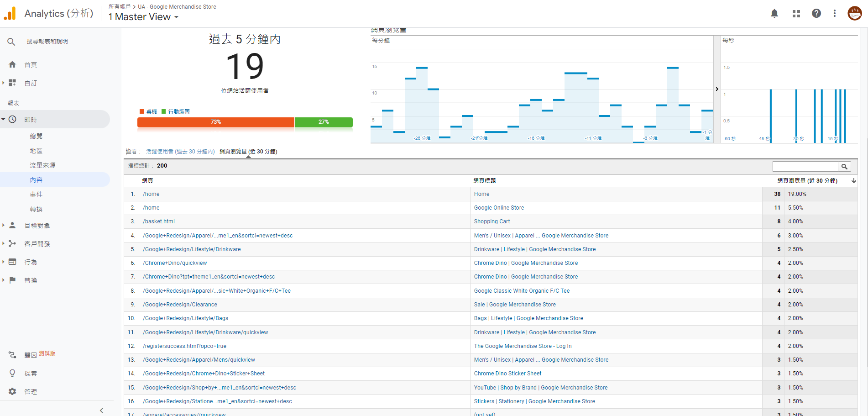Focus the 搜尋報表和說明 search box
The height and width of the screenshot is (416, 868).
coord(47,42)
